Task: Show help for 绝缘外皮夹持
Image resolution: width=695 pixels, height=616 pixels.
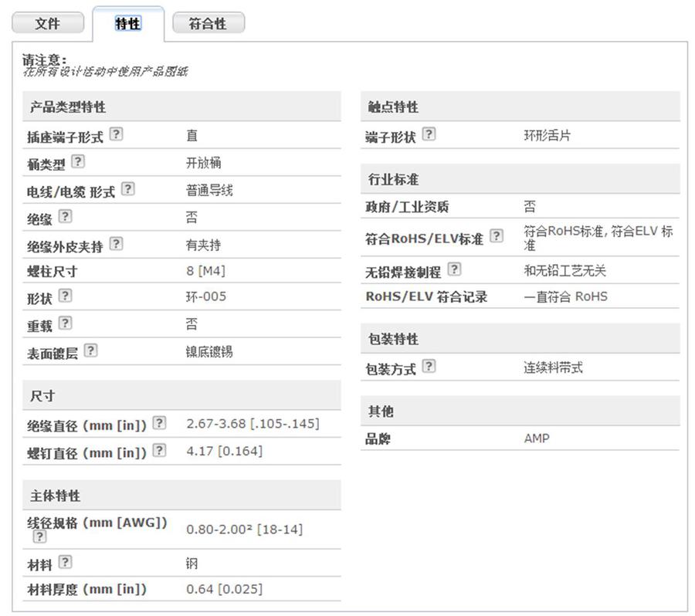Action: [x=116, y=243]
